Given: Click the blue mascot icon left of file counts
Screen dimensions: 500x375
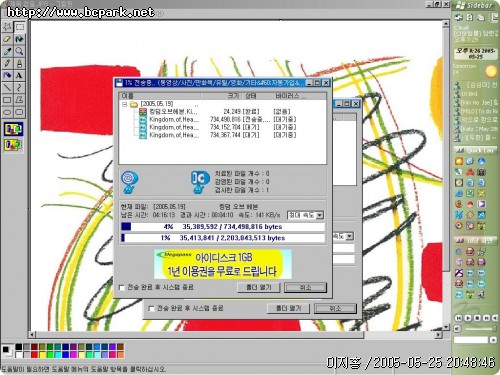Looking at the screenshot, I should (200, 182).
